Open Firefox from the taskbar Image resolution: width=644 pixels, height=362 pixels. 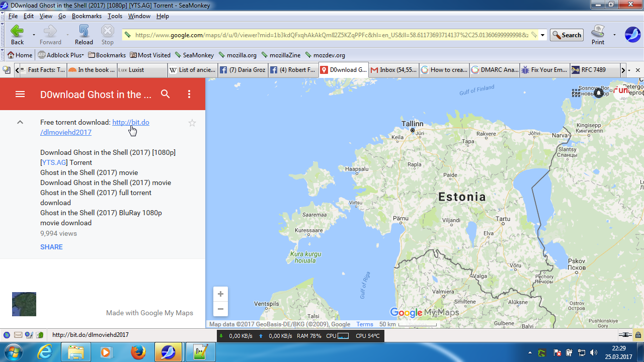(x=138, y=352)
